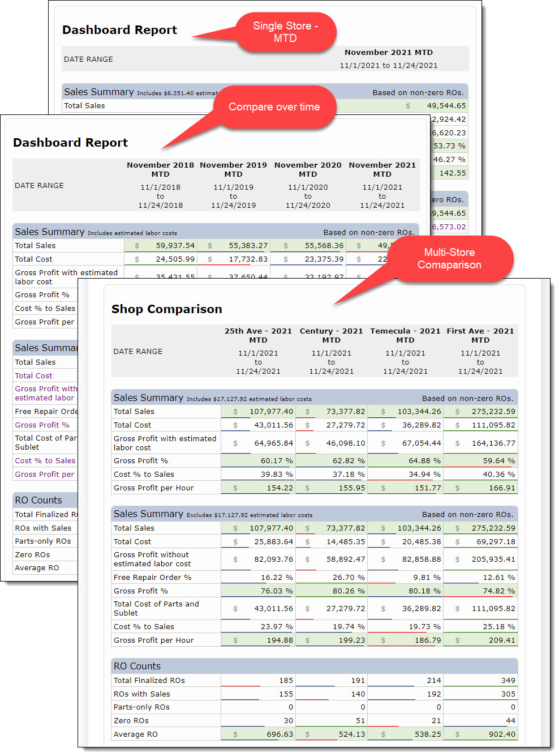Select the Total Cost value 17,732.83
This screenshot has width=559, height=756.
pyautogui.click(x=248, y=259)
